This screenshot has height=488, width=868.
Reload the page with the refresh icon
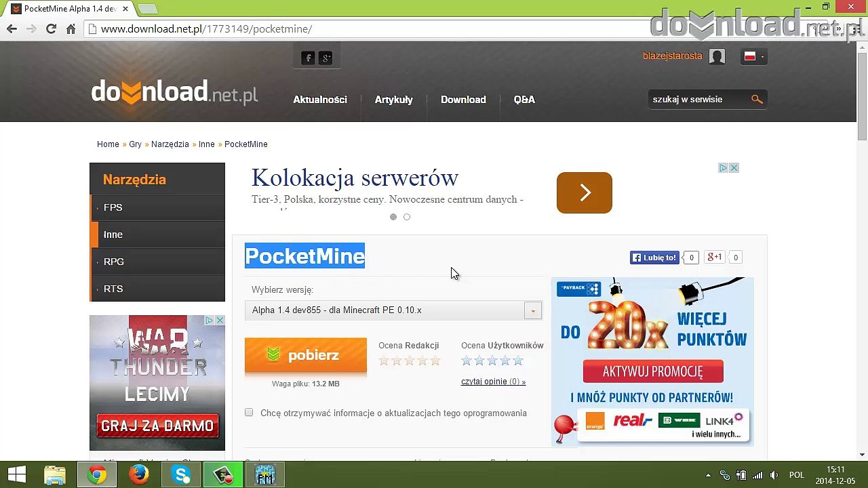51,29
